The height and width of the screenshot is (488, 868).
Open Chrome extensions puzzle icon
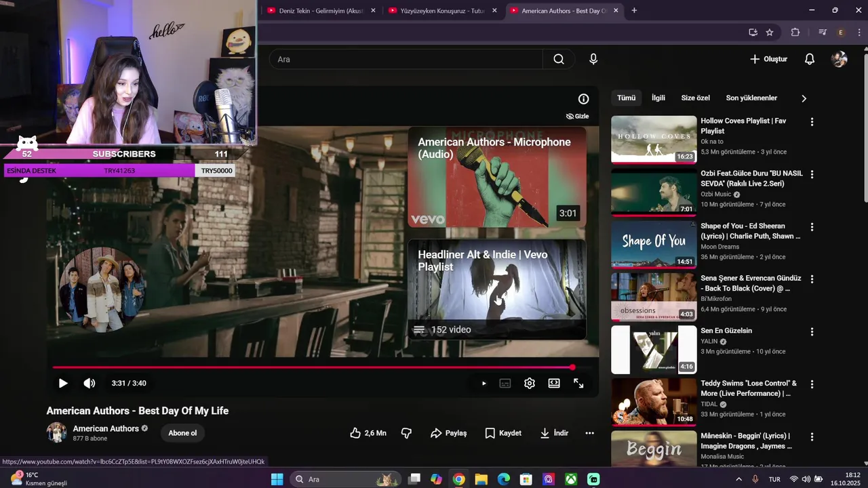point(795,32)
